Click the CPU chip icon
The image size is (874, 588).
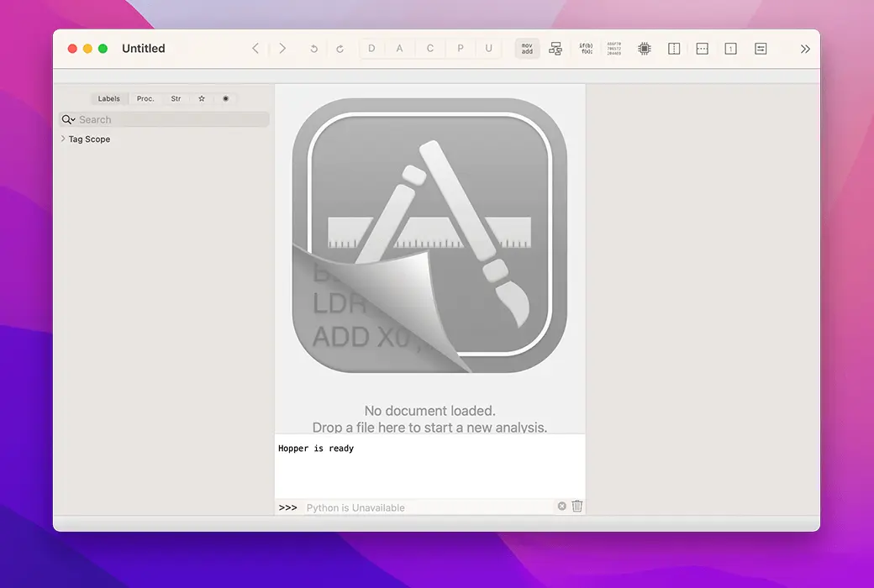tap(645, 49)
